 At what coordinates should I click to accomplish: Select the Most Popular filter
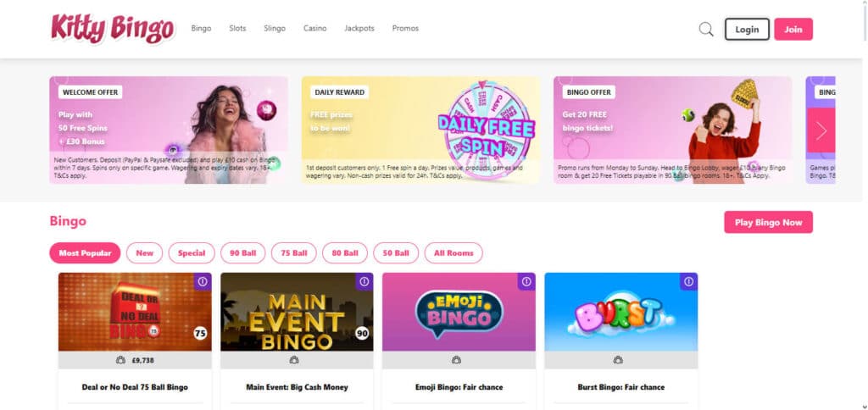(85, 252)
